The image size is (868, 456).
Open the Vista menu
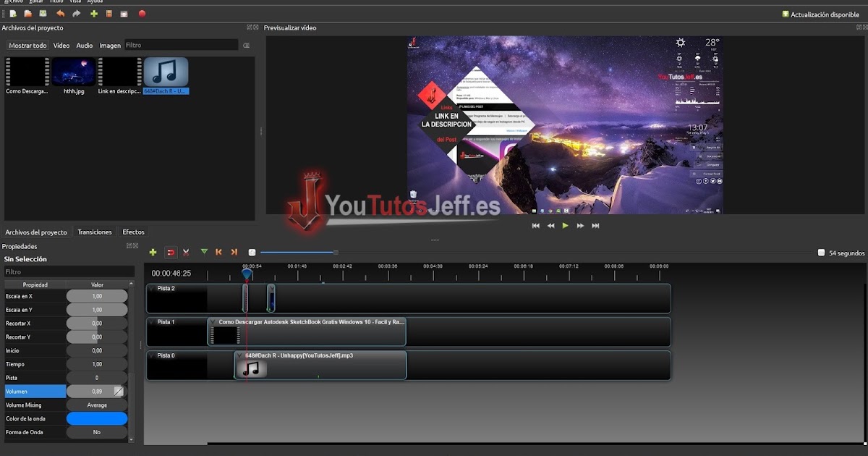pos(75,2)
